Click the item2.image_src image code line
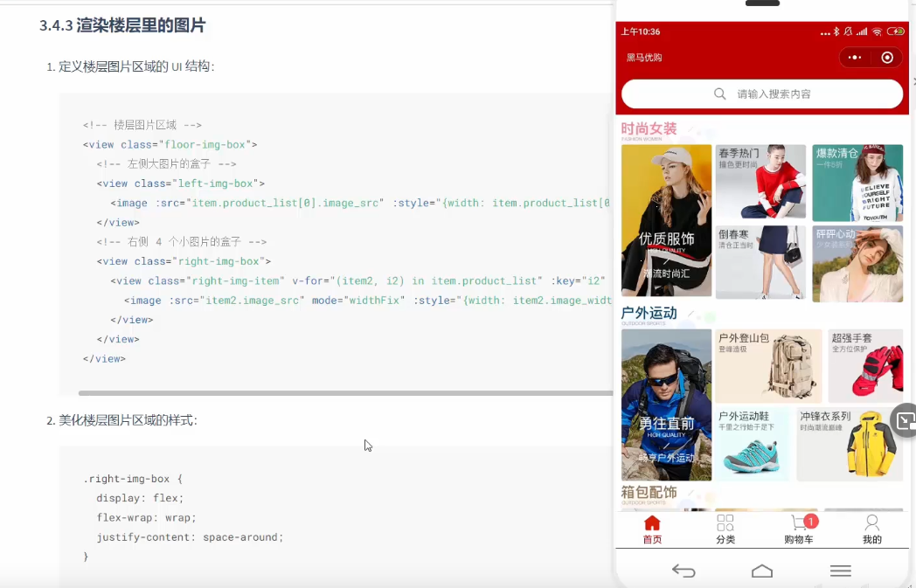 (x=367, y=301)
